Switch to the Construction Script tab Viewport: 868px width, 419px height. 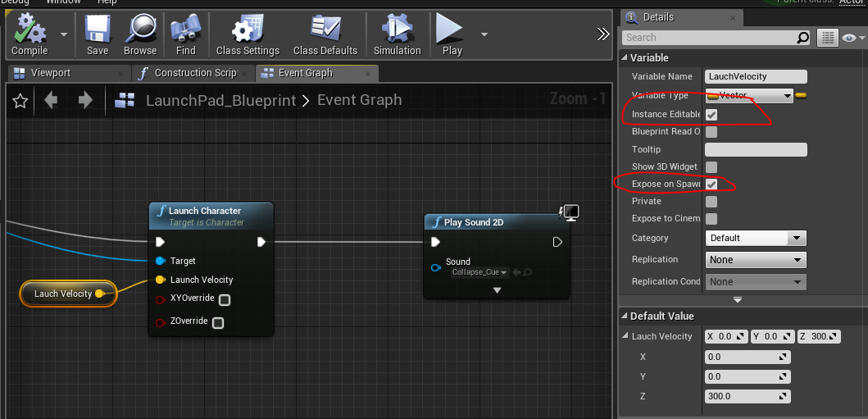click(x=195, y=73)
